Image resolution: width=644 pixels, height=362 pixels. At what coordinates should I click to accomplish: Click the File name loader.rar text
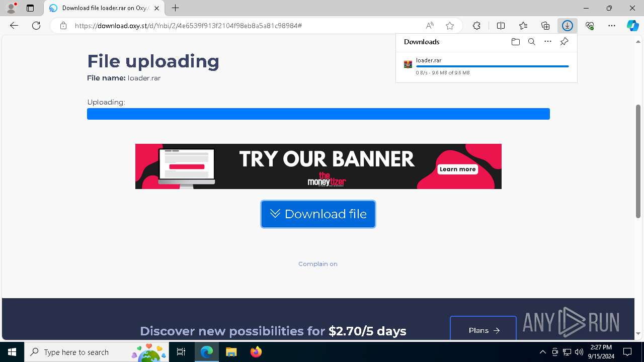click(124, 78)
